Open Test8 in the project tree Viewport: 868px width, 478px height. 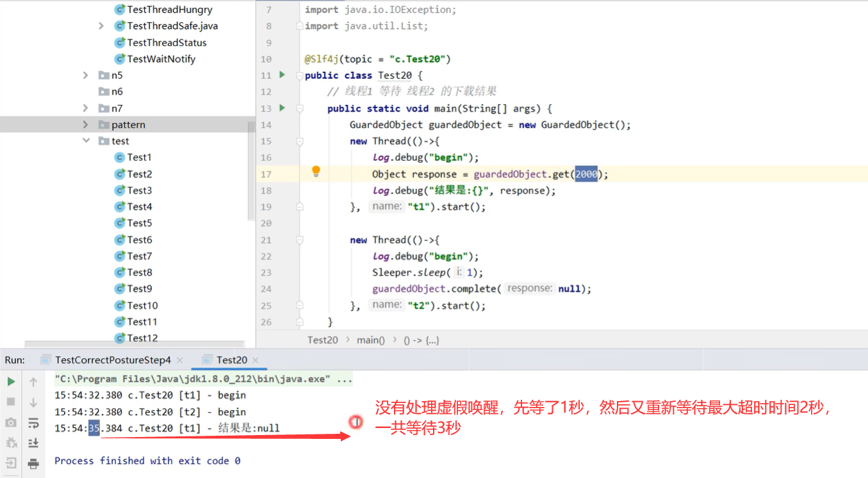[133, 272]
